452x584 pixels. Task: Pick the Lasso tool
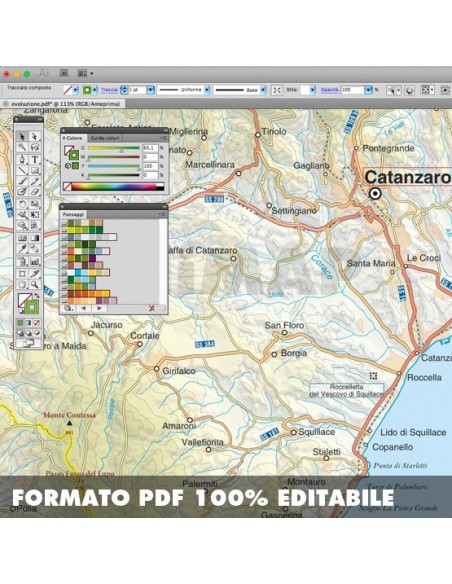[35, 147]
